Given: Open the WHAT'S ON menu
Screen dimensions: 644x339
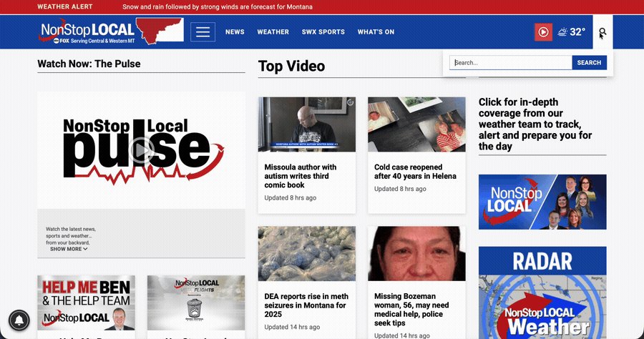Looking at the screenshot, I should pos(376,32).
